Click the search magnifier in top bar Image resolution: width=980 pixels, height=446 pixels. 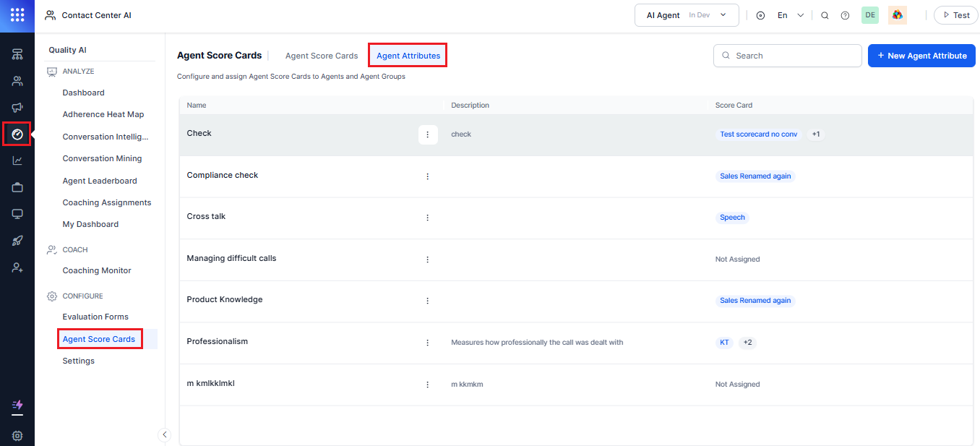click(x=825, y=15)
